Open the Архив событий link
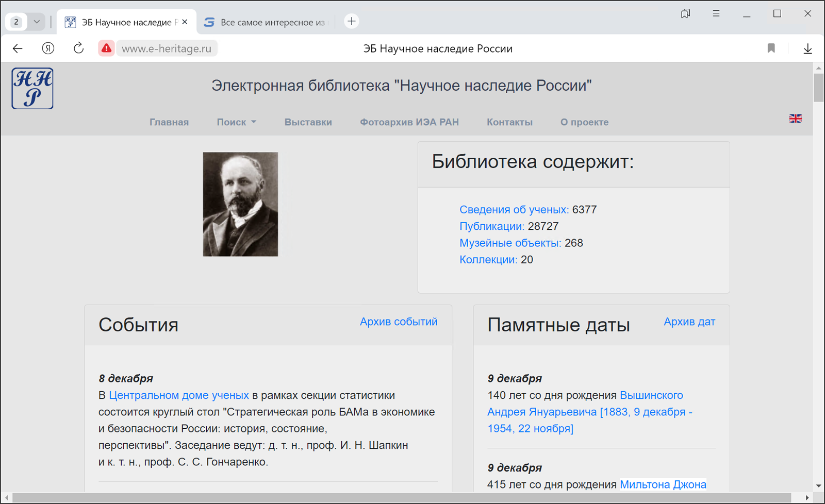The width and height of the screenshot is (825, 504). (398, 322)
